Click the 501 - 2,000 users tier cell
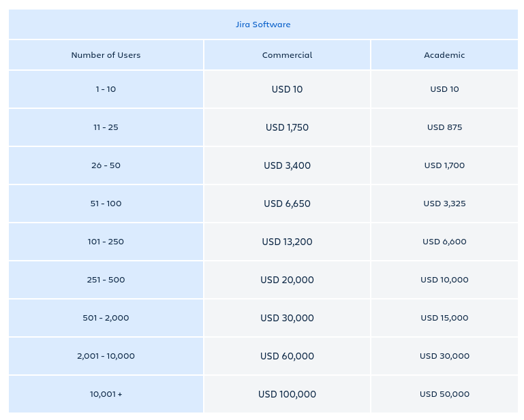524x420 pixels. point(106,318)
